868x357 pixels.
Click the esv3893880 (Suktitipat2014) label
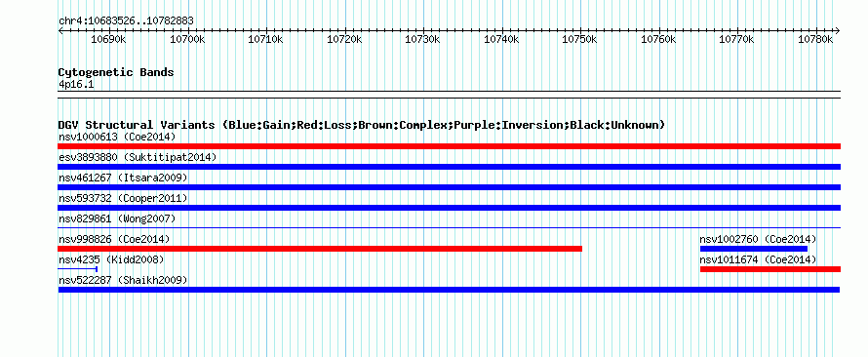(138, 157)
